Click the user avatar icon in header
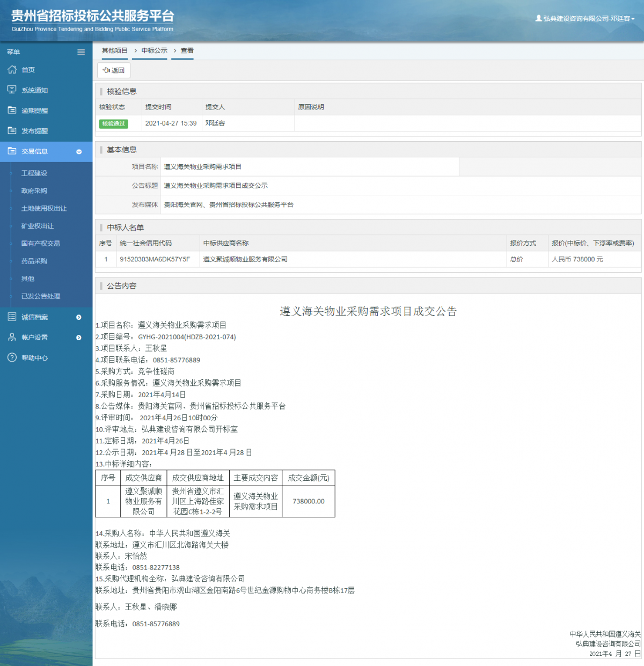The width and height of the screenshot is (644, 666). point(538,18)
